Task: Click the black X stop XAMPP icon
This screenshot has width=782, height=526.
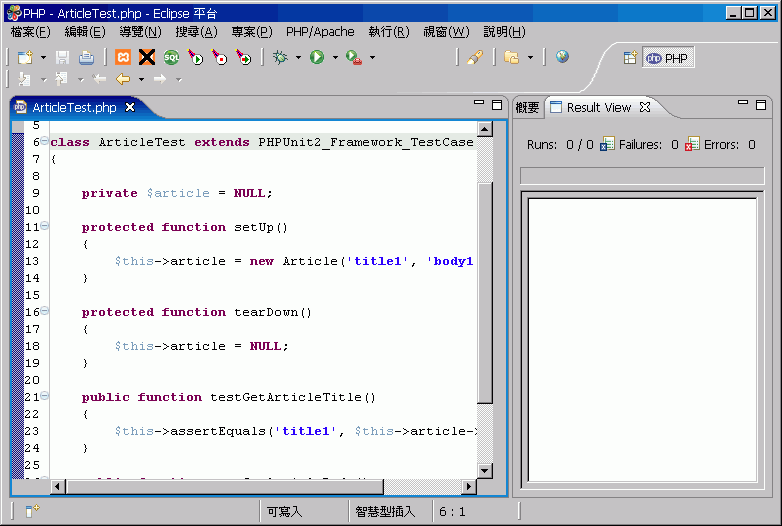Action: [147, 57]
